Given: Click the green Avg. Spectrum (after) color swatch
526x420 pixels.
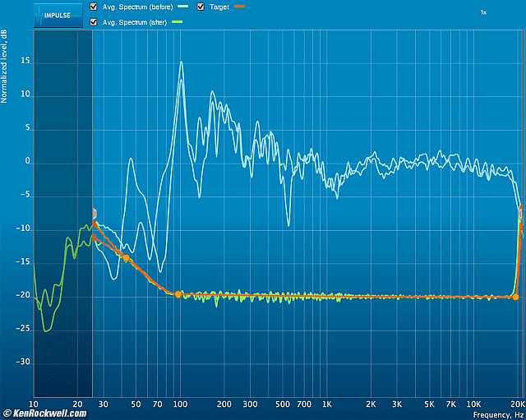Looking at the screenshot, I should [x=178, y=21].
